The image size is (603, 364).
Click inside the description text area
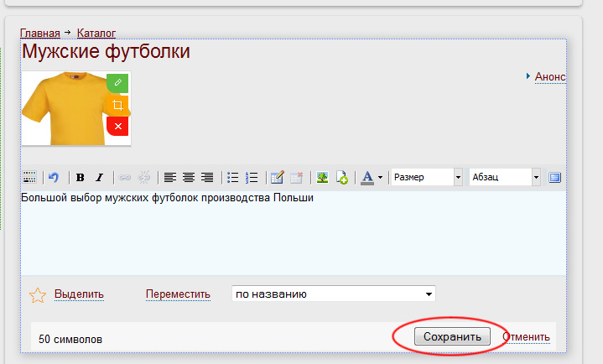tap(294, 239)
